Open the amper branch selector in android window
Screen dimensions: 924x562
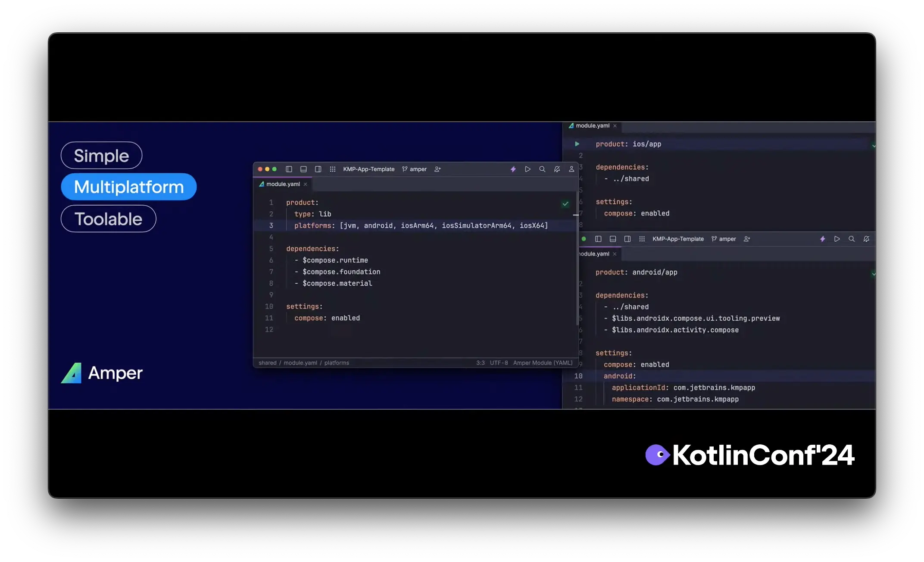[x=724, y=239]
